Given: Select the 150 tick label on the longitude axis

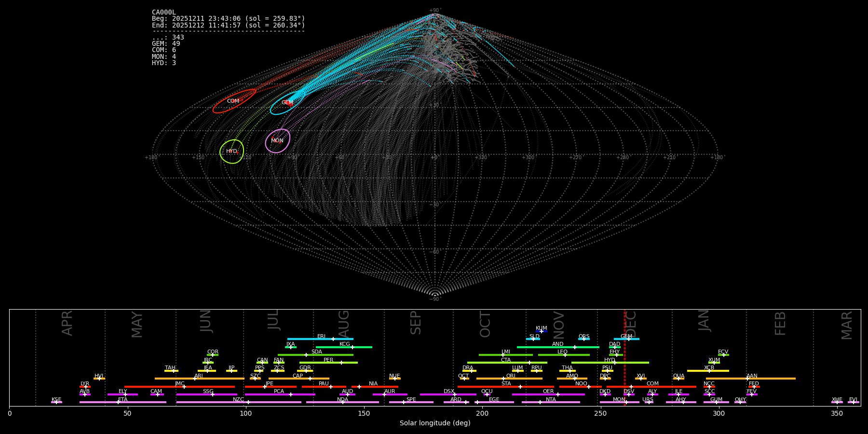Looking at the screenshot, I should point(364,413).
